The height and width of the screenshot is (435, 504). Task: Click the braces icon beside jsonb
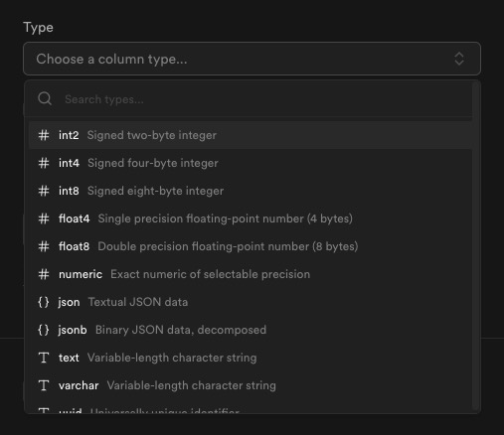coord(44,330)
